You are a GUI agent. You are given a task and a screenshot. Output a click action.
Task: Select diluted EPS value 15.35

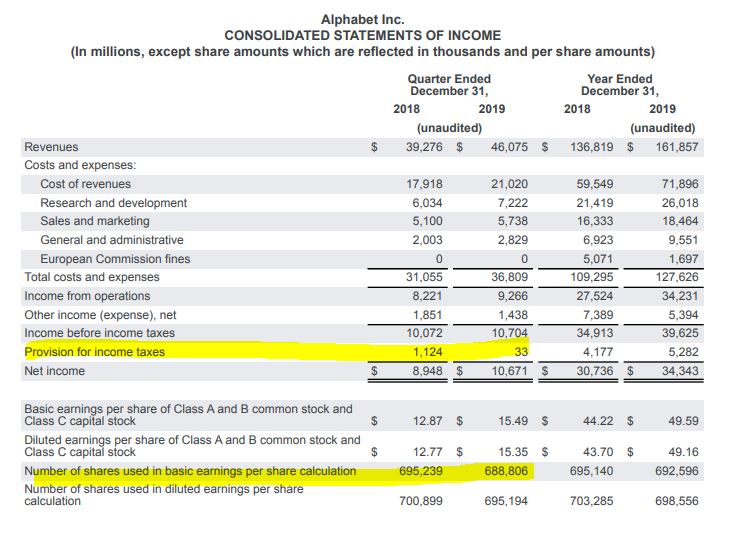[513, 452]
